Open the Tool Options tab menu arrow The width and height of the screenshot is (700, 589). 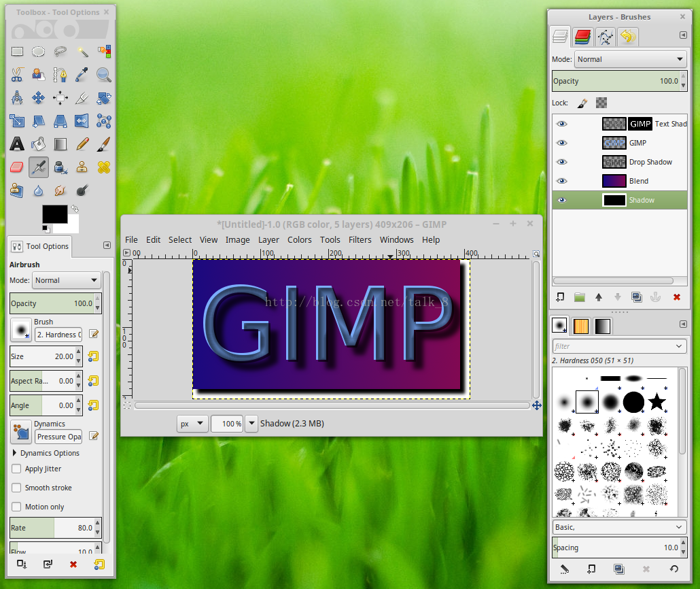[x=107, y=246]
